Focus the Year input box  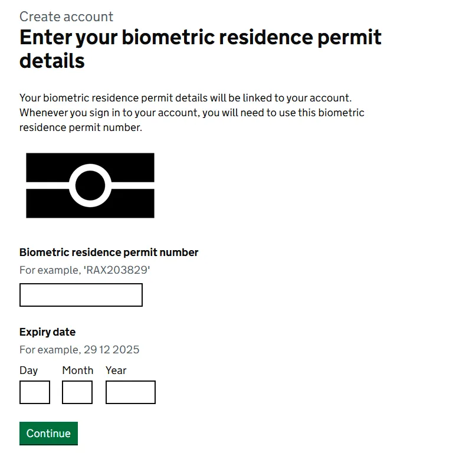[x=130, y=392]
